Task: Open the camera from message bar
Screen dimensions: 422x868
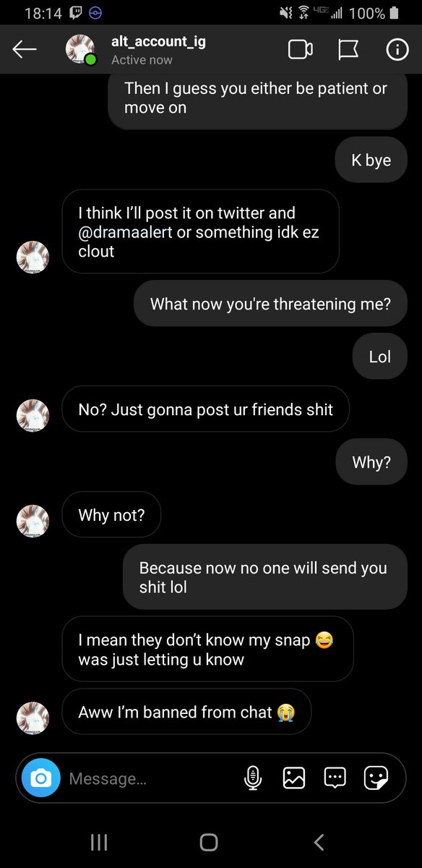Action: [41, 778]
